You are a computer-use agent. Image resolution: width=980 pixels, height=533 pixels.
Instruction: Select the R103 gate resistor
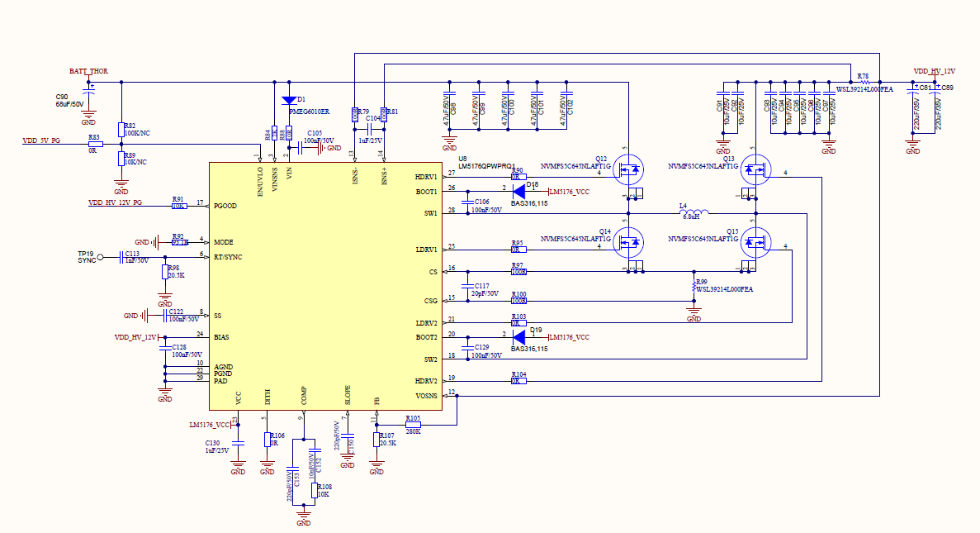pyautogui.click(x=518, y=323)
